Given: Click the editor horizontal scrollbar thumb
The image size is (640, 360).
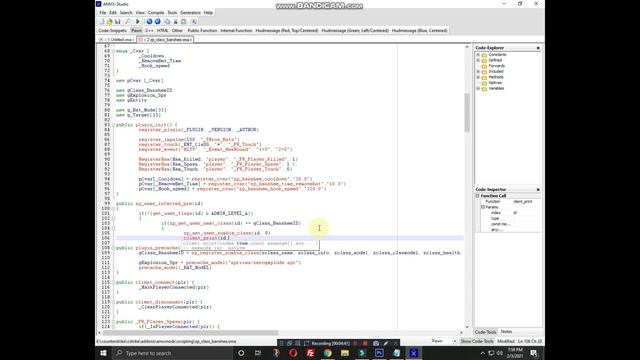Looking at the screenshot, I should 192,333.
